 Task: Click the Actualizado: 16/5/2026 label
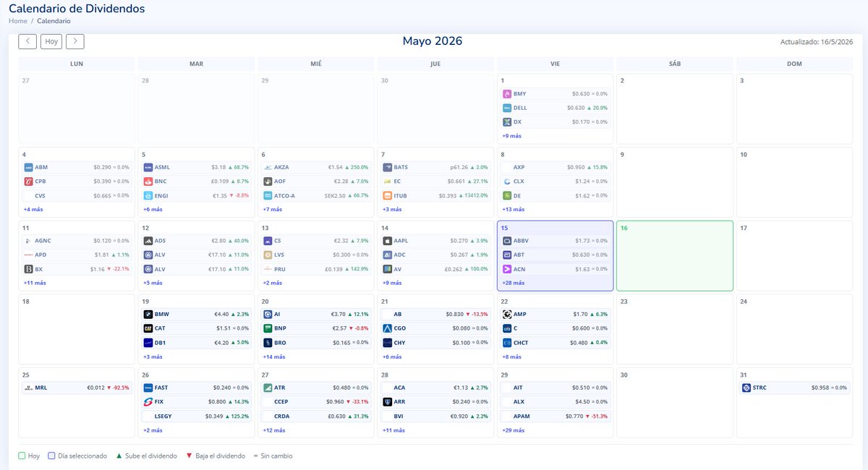[817, 42]
